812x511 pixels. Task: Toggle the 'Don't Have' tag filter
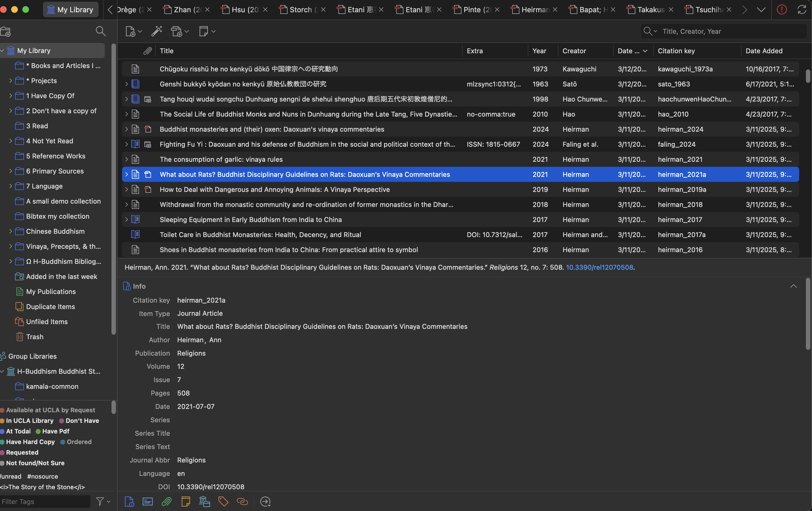coord(82,421)
